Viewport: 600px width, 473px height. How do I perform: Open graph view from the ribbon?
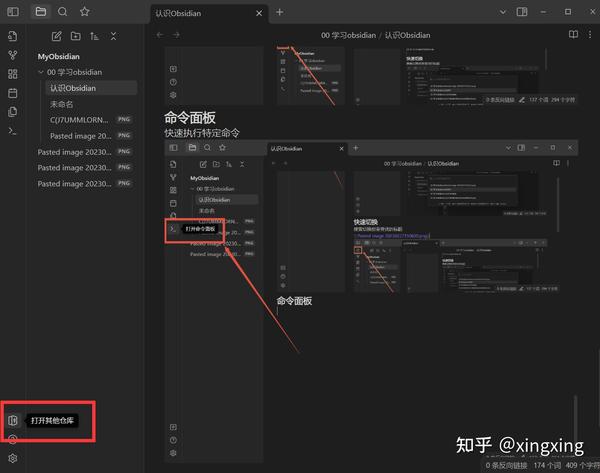pos(13,55)
